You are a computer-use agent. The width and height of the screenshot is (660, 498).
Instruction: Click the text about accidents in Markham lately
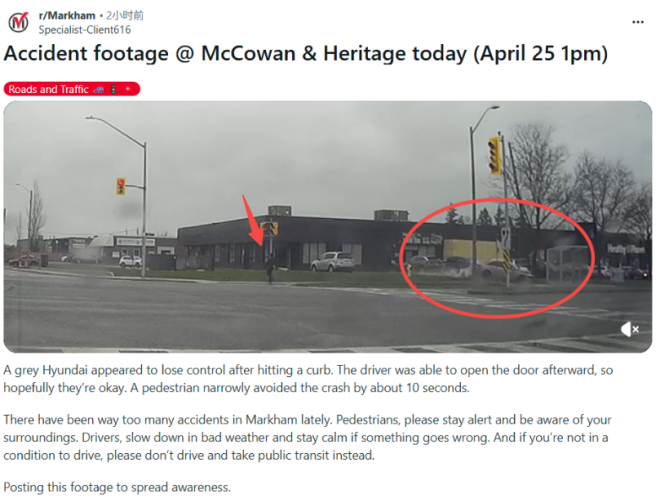coord(307,437)
